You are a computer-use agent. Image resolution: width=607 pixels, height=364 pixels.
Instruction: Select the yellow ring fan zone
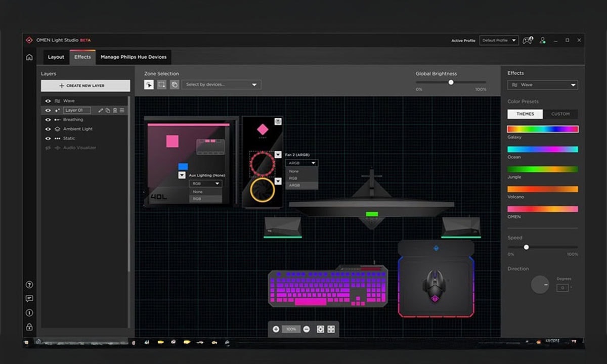pyautogui.click(x=263, y=190)
